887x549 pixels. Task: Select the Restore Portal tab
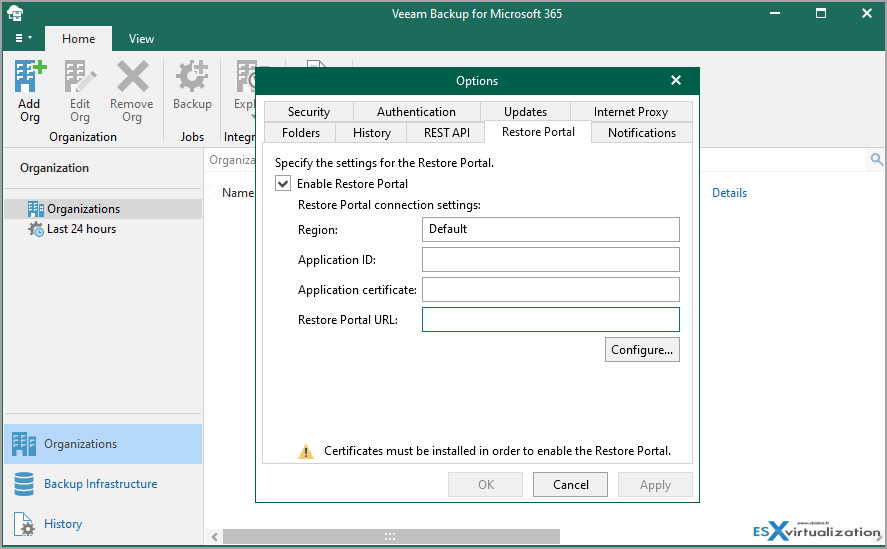[538, 132]
